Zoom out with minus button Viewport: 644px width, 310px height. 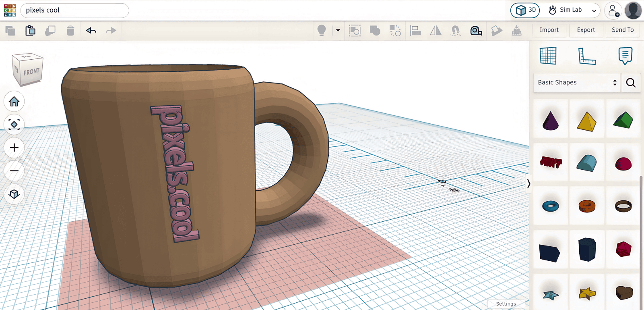tap(14, 171)
